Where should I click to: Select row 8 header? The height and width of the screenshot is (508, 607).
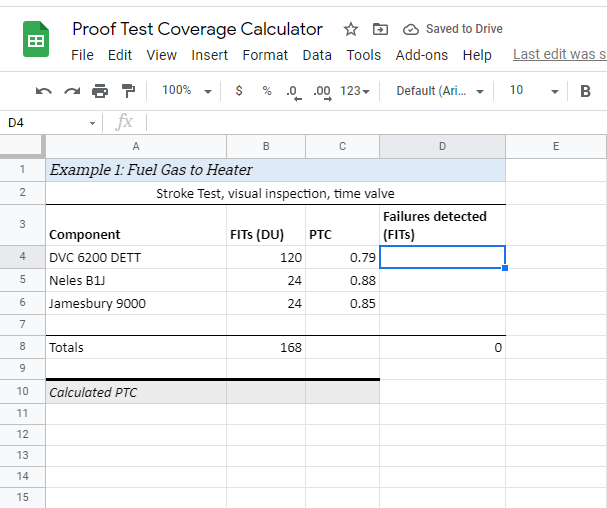point(22,346)
